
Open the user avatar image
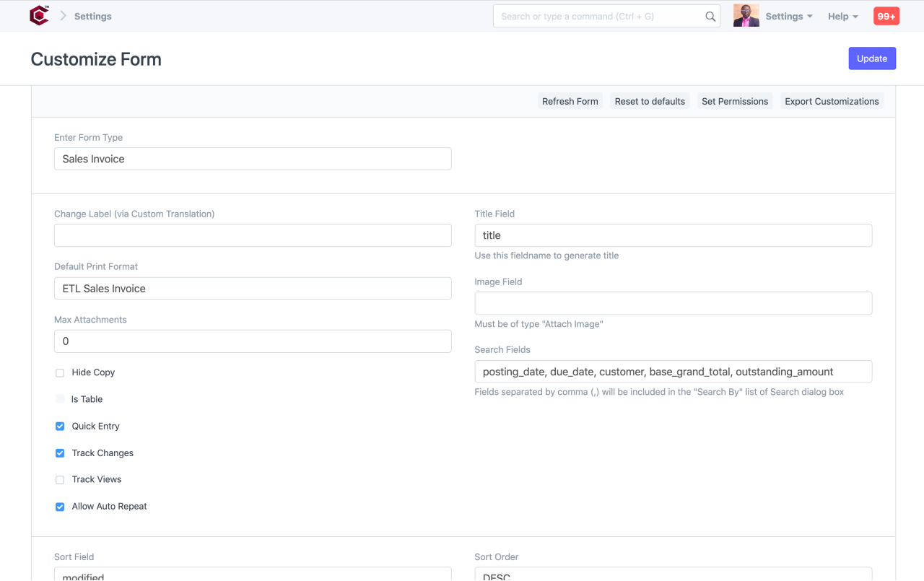pyautogui.click(x=746, y=14)
